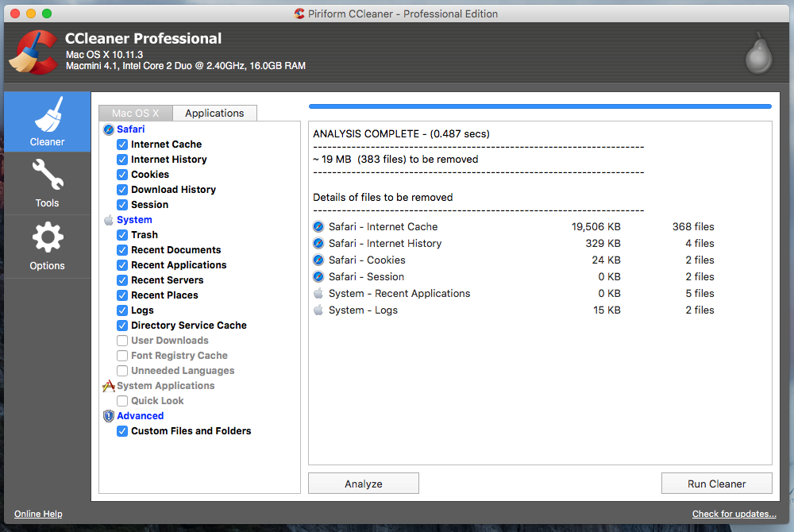Click the Piriform pear icon
The height and width of the screenshot is (532, 794).
click(758, 54)
